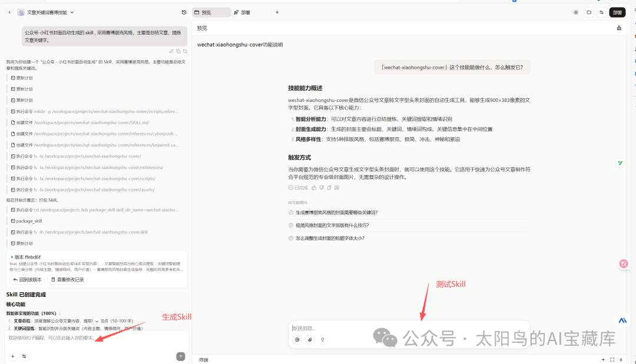Open the sliders icon under the left input
The height and width of the screenshot is (364, 636).
point(24,356)
